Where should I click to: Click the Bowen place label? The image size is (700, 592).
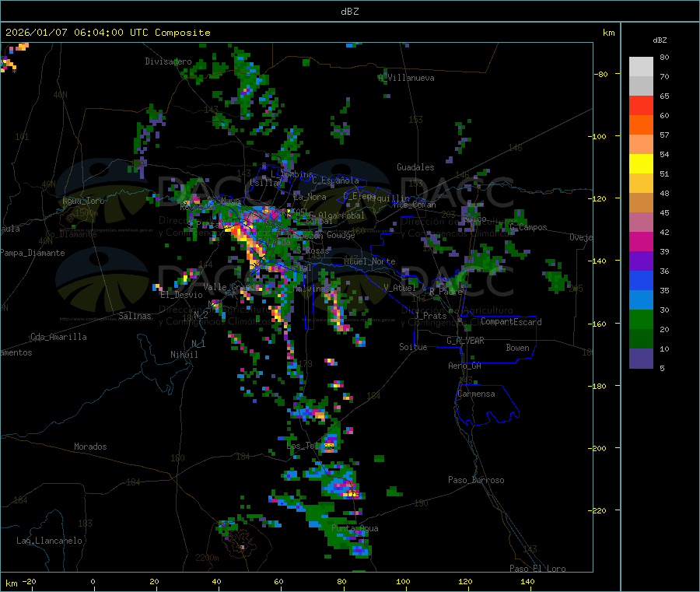[x=518, y=349]
